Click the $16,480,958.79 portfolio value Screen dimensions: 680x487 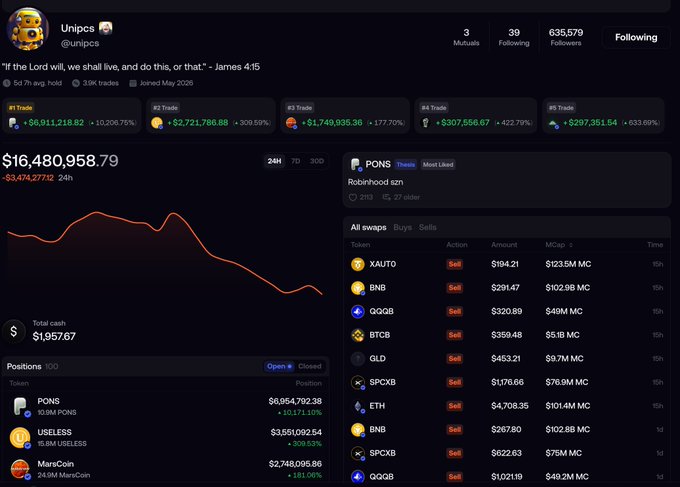60,161
